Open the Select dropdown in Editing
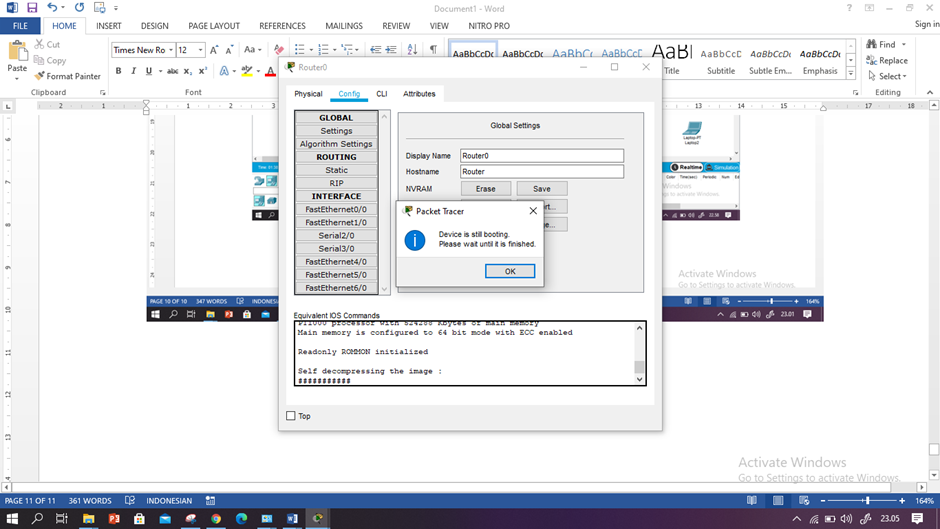This screenshot has height=529, width=940. [x=887, y=76]
